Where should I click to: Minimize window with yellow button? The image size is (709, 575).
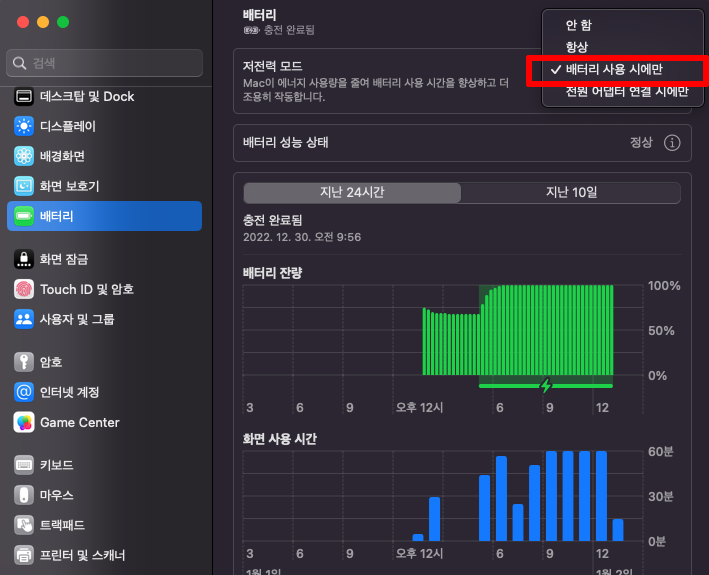43,22
